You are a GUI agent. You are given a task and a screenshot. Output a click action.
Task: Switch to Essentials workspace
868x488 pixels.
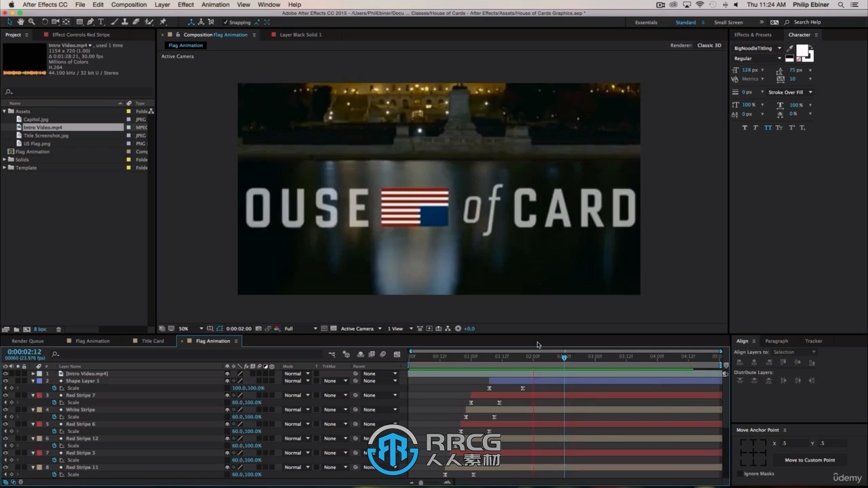point(646,22)
